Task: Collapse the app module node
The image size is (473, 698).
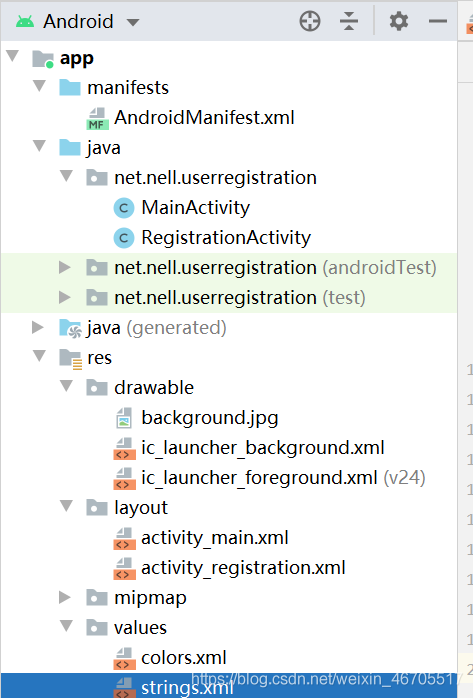Action: coord(13,56)
